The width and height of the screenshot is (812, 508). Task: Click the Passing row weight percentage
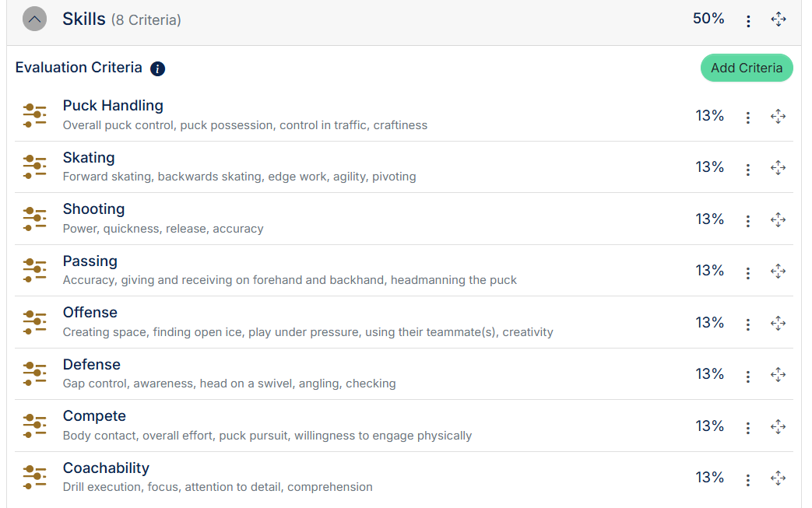(x=709, y=271)
